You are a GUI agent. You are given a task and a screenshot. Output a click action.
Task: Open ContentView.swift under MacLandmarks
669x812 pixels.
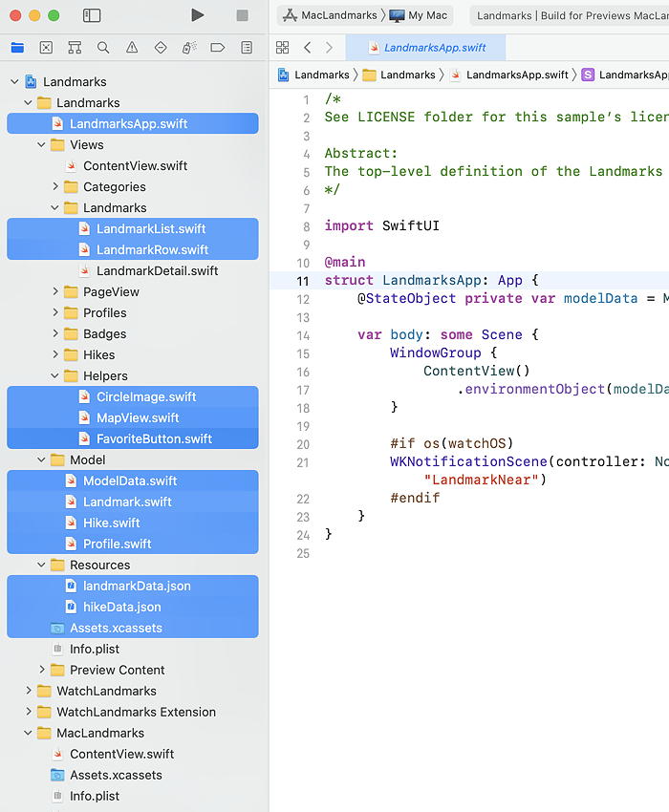click(x=133, y=754)
